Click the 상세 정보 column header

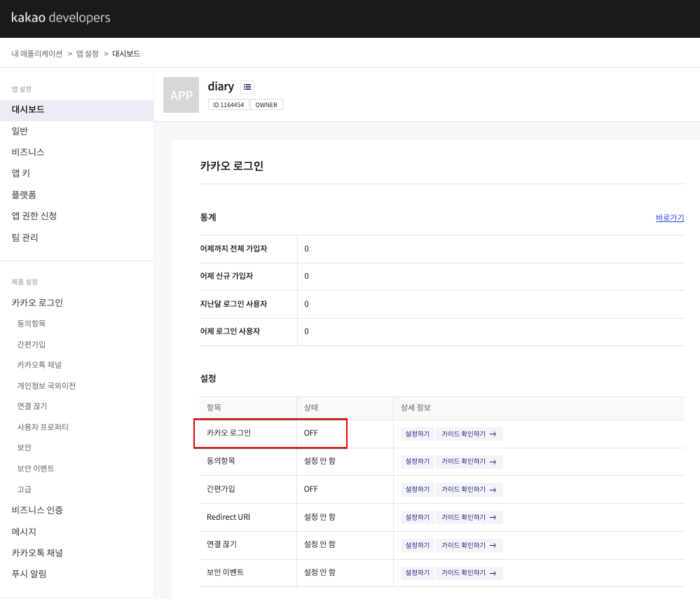point(416,408)
